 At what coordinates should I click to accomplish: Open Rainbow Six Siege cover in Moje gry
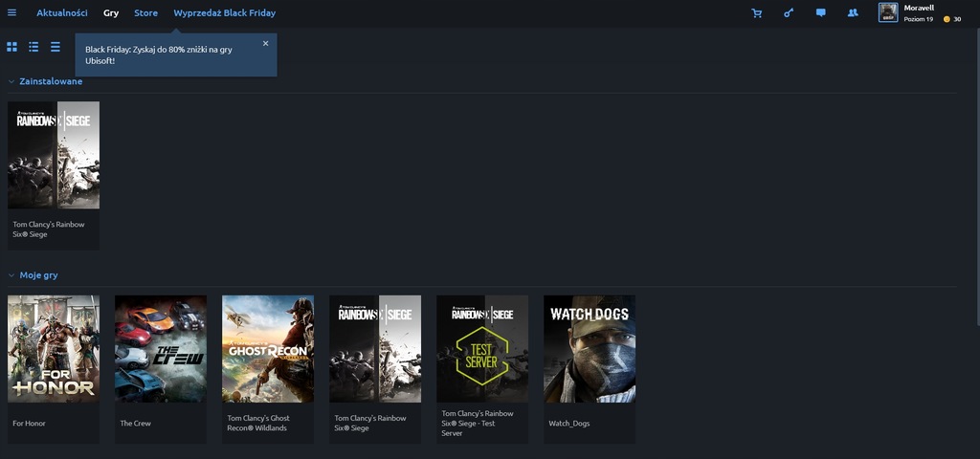point(375,349)
